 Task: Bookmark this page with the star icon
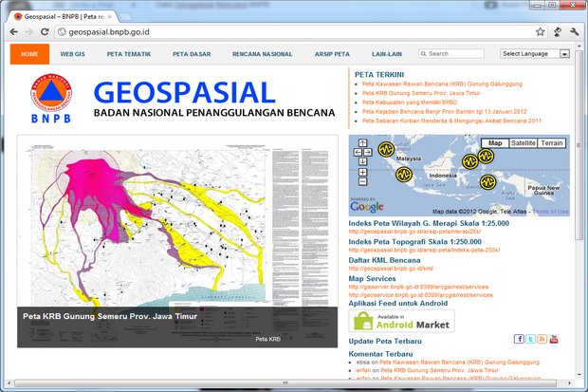(540, 32)
